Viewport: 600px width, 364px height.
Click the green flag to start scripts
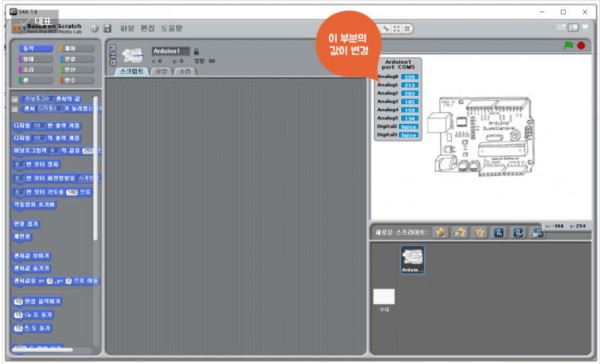569,46
